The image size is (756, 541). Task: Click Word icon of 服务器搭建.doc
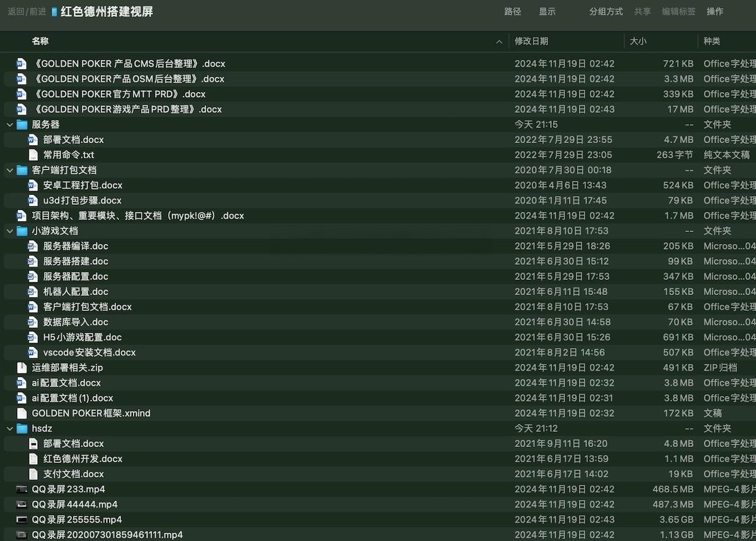coord(33,261)
